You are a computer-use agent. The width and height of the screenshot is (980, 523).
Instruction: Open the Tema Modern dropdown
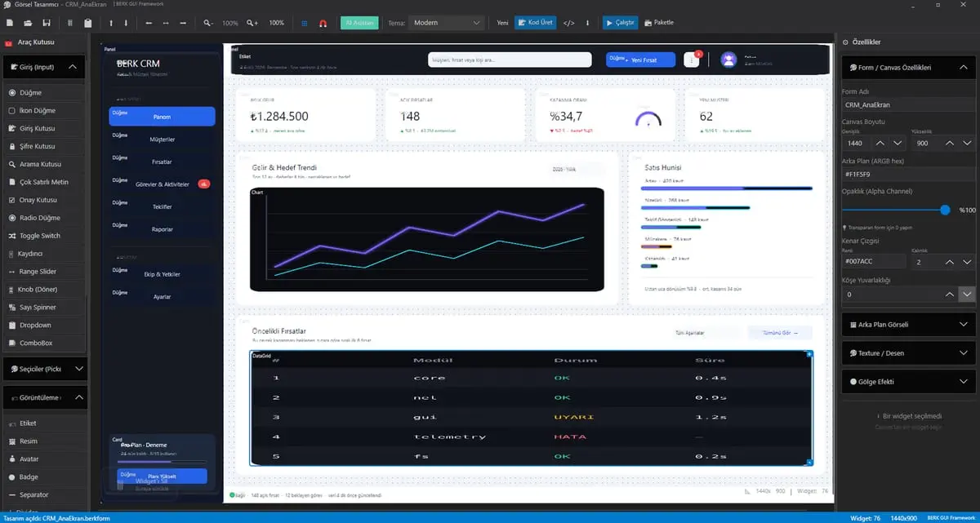(447, 23)
